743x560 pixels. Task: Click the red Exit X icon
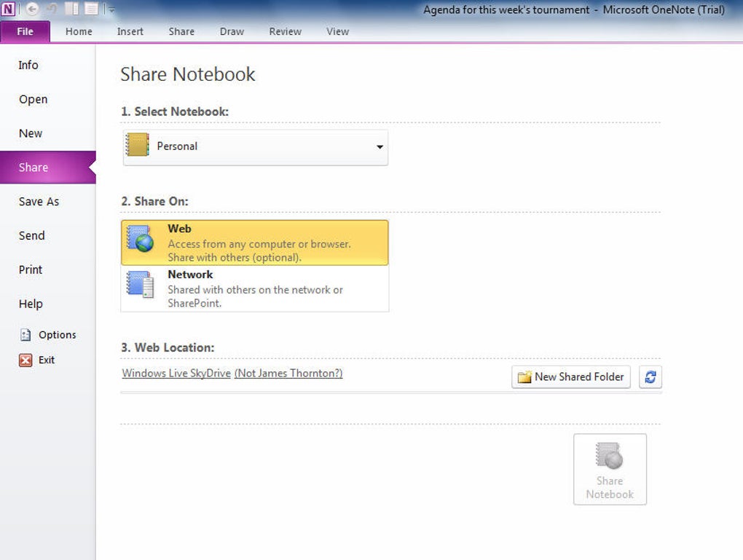click(25, 360)
